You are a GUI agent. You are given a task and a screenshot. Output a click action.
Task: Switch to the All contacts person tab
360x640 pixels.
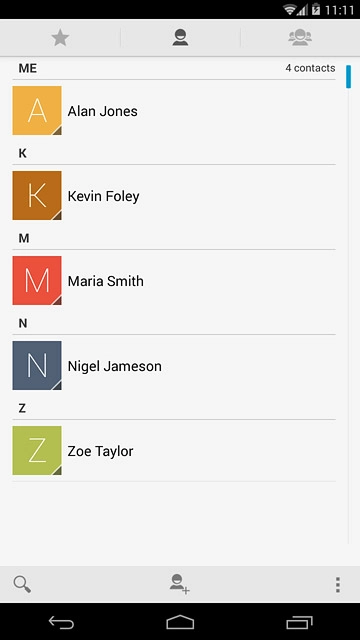[x=180, y=38]
